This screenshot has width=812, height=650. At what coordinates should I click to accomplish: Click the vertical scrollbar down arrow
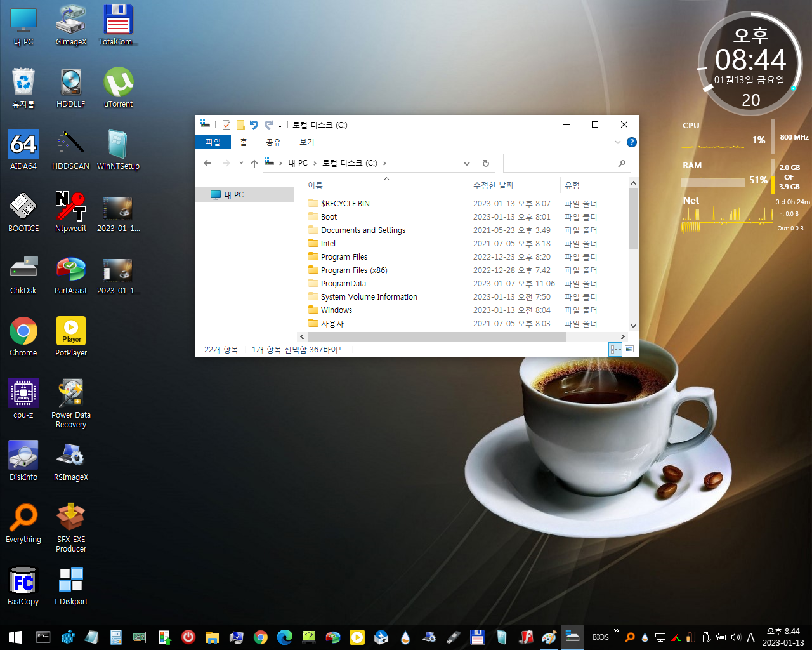[633, 326]
